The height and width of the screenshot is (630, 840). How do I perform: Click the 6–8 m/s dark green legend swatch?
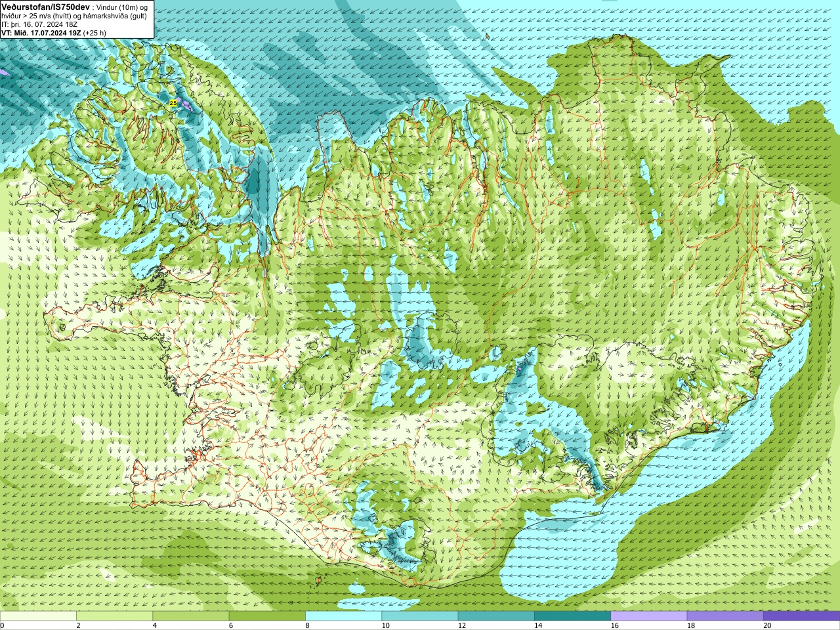(x=267, y=616)
